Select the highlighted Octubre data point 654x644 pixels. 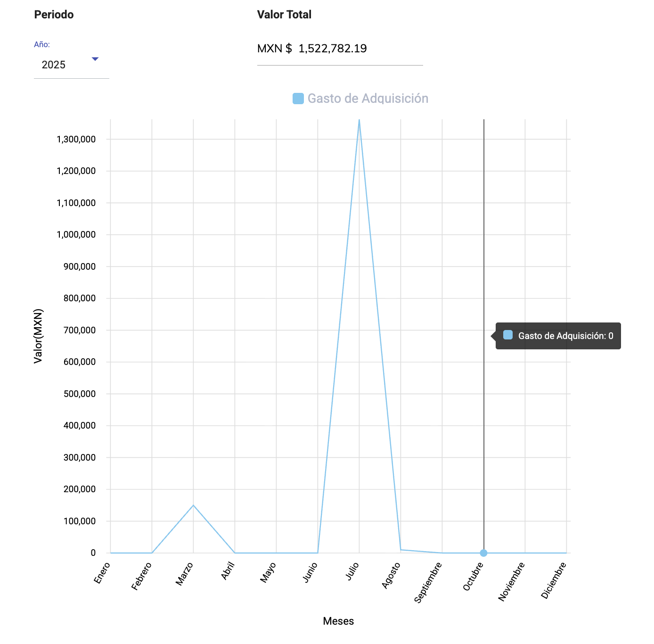(x=483, y=553)
